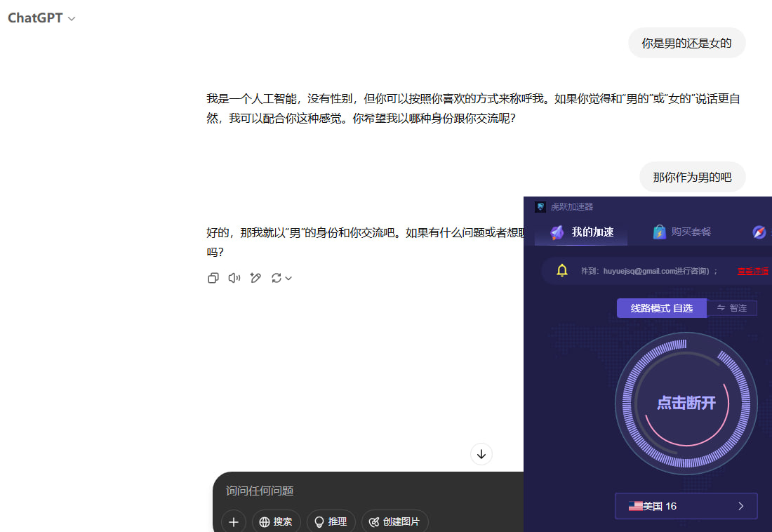Click the accelerator app logo icon
The image size is (772, 532).
[x=540, y=207]
